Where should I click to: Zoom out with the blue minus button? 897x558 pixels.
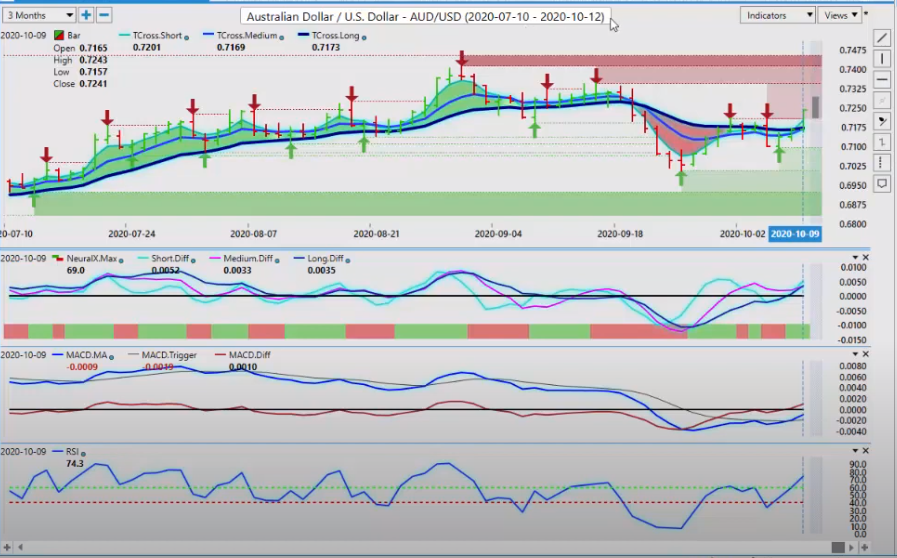pos(104,15)
